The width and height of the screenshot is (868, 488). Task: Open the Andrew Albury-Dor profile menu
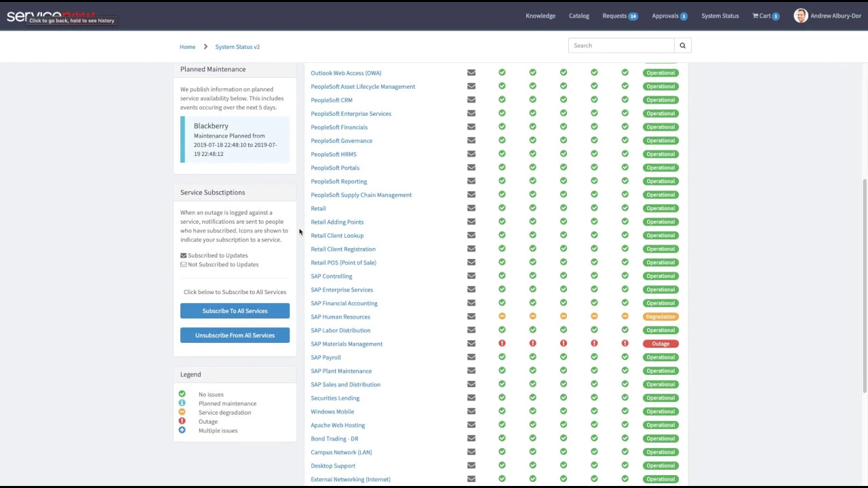pos(827,16)
